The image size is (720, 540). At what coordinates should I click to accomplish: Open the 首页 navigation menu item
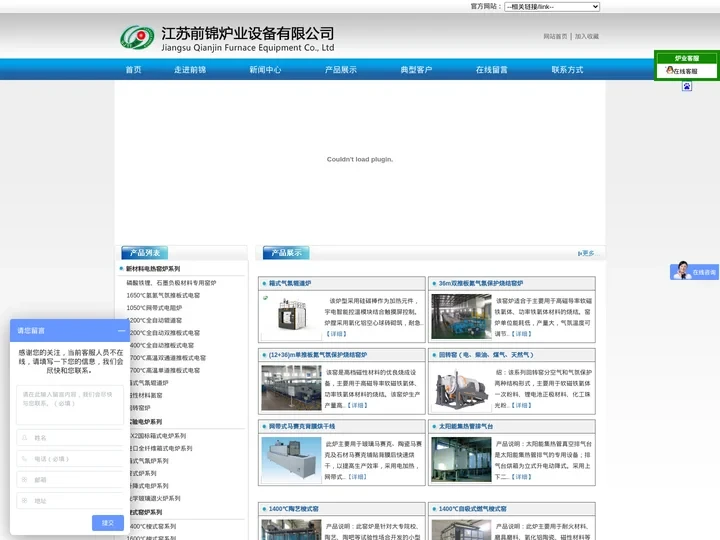point(134,70)
